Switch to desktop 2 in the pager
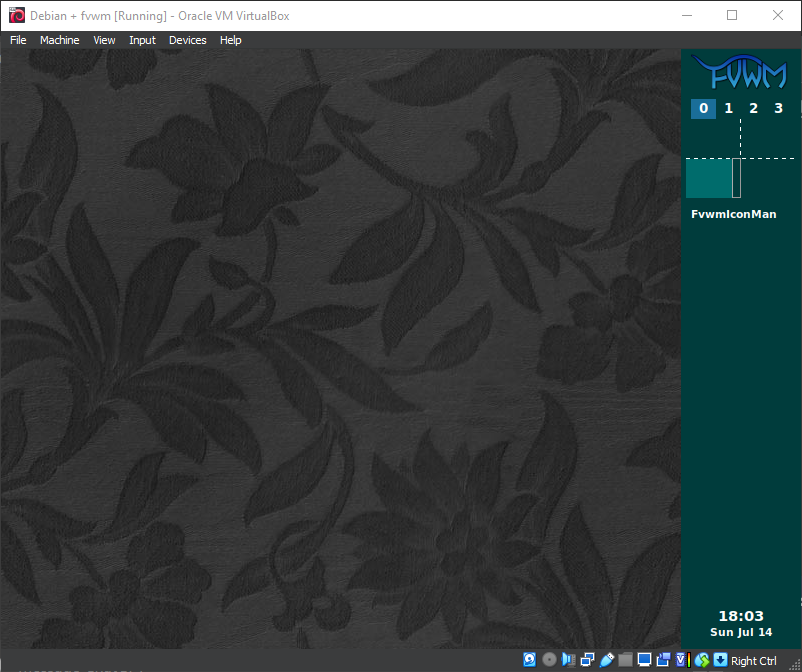This screenshot has width=802, height=672. pyautogui.click(x=753, y=109)
